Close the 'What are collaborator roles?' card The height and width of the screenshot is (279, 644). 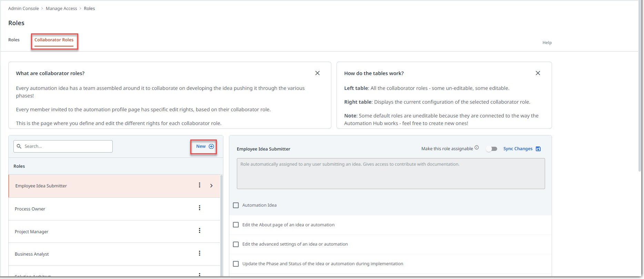[318, 73]
